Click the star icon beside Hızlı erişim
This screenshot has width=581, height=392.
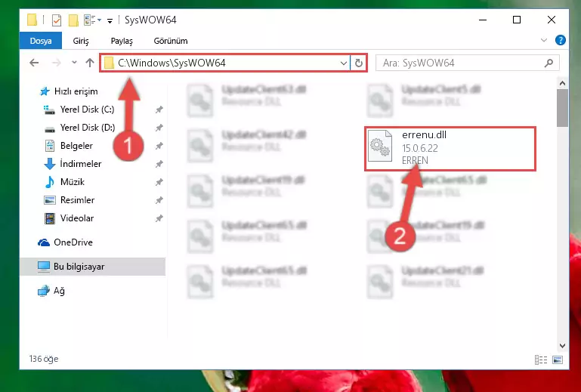coord(45,91)
